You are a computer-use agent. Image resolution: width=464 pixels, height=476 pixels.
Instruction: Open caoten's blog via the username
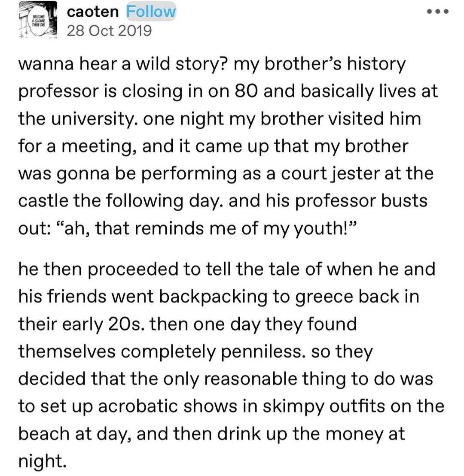coord(93,12)
